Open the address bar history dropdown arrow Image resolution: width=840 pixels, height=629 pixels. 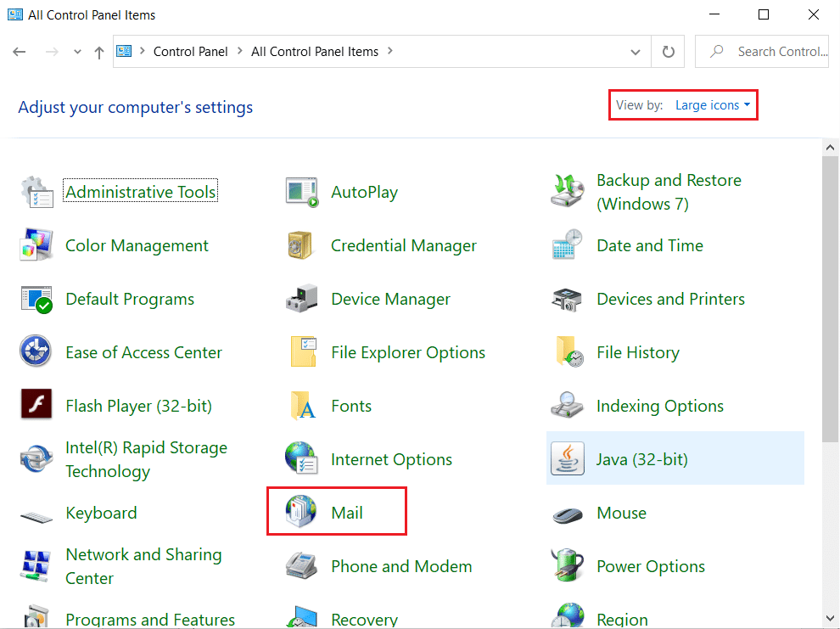(x=636, y=52)
